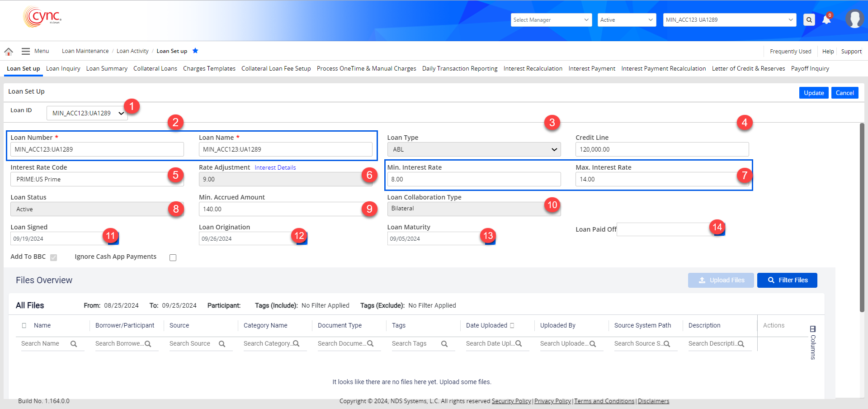Click search icon in Search Name filter

pos(74,344)
